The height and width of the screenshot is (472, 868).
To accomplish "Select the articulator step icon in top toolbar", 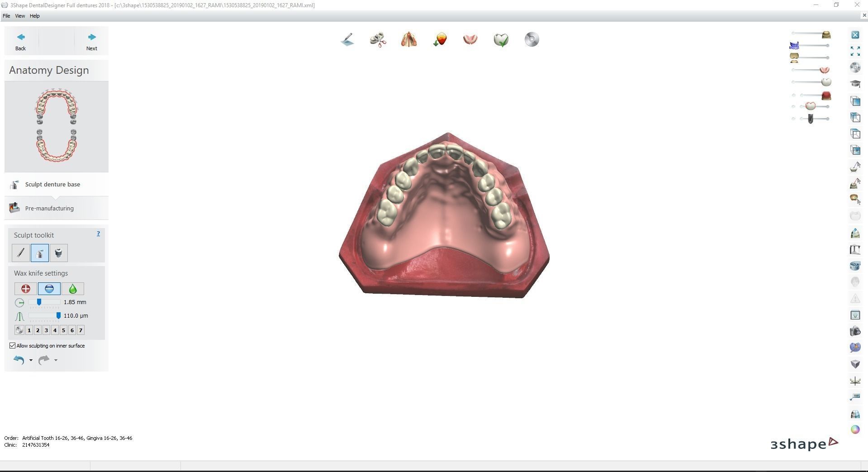I will [409, 40].
